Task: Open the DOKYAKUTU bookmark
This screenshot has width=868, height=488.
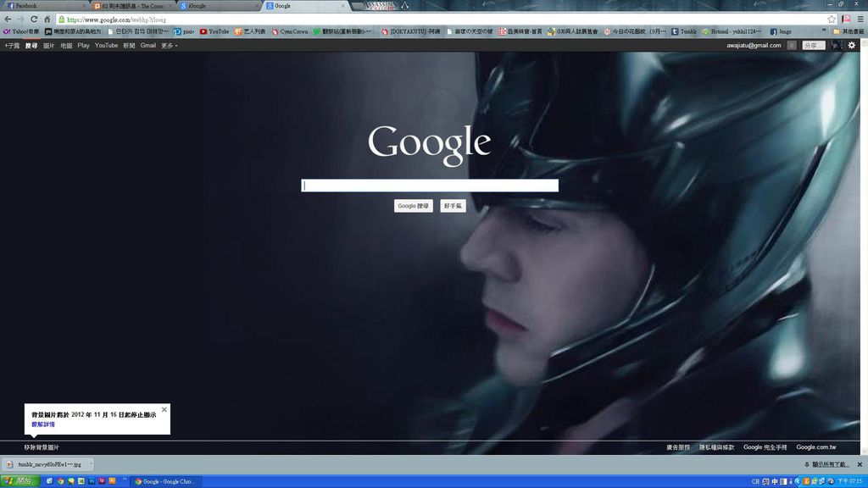Action: (410, 31)
